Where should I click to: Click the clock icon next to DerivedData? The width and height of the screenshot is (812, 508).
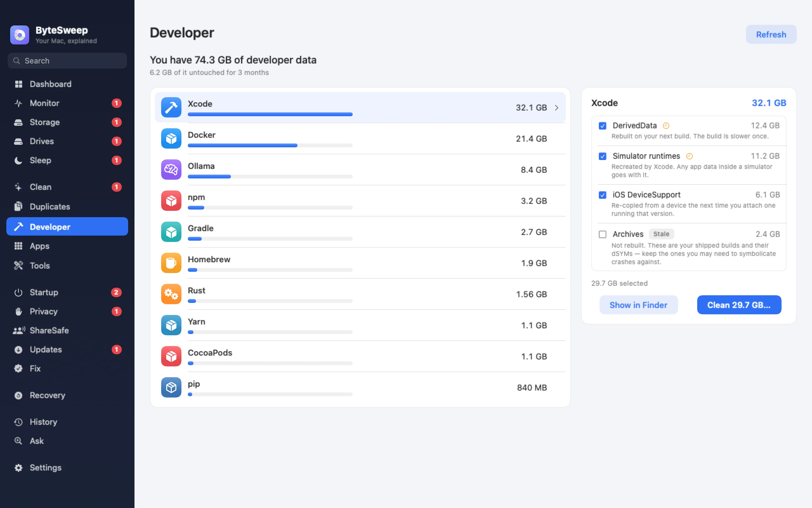coord(666,126)
